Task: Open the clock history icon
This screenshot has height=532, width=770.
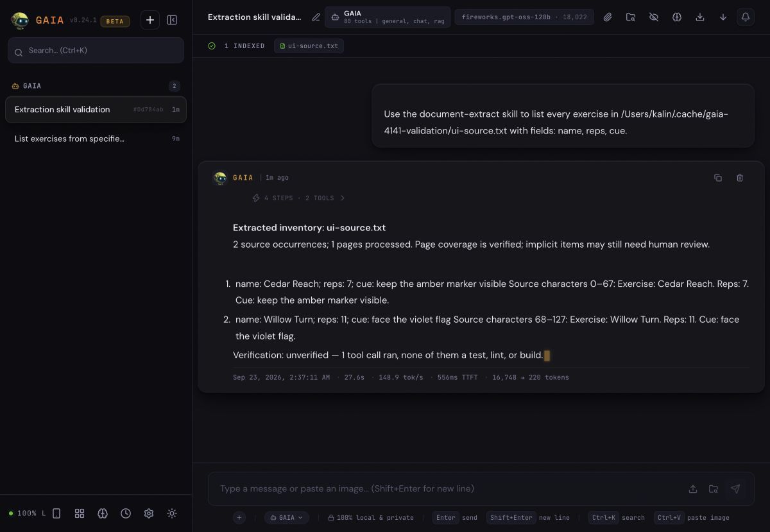Action: click(x=126, y=513)
